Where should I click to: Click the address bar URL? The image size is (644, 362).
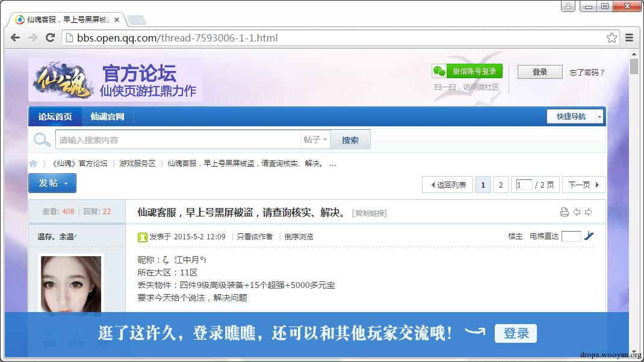pyautogui.click(x=178, y=38)
